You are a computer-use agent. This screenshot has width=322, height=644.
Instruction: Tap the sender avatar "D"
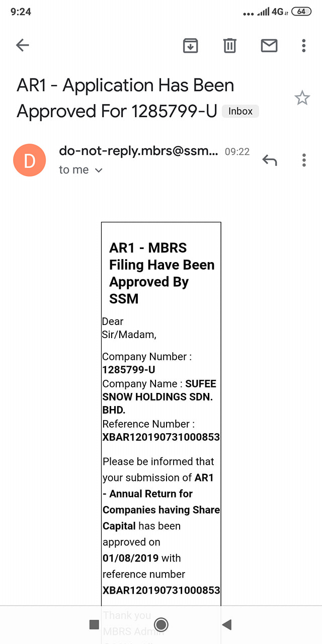[30, 160]
